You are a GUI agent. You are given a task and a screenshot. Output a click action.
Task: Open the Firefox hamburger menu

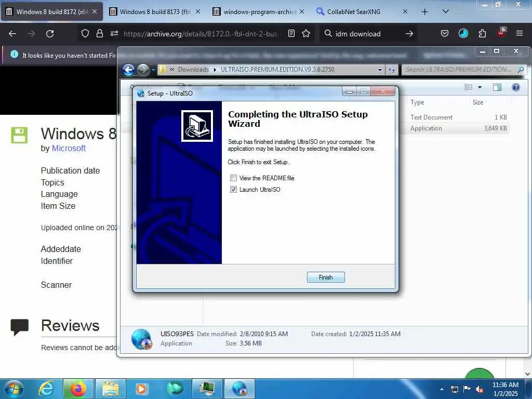[520, 33]
